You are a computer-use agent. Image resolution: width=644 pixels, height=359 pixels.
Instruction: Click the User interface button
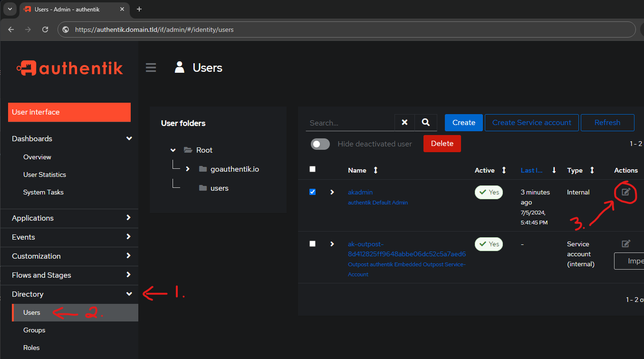pos(69,112)
